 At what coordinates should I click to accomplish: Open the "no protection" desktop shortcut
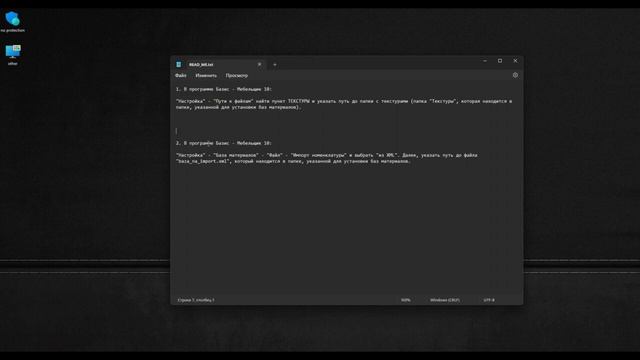tap(13, 22)
